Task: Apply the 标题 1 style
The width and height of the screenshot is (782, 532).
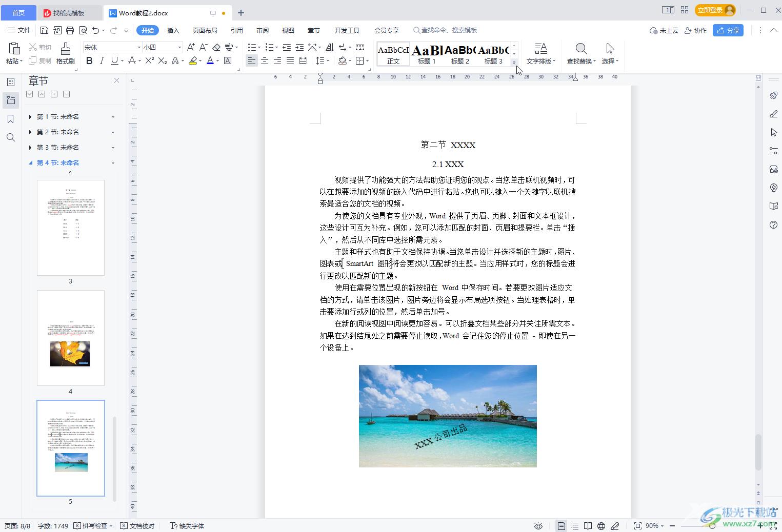Action: pos(427,54)
